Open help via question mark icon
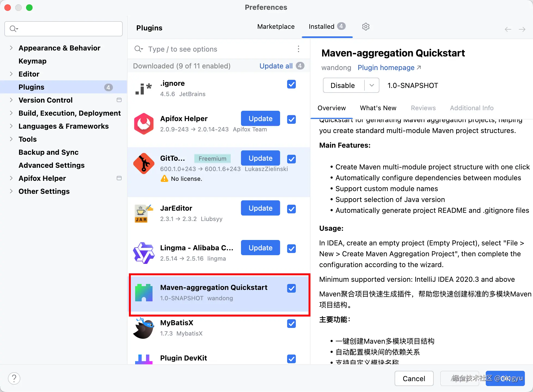 point(14,378)
